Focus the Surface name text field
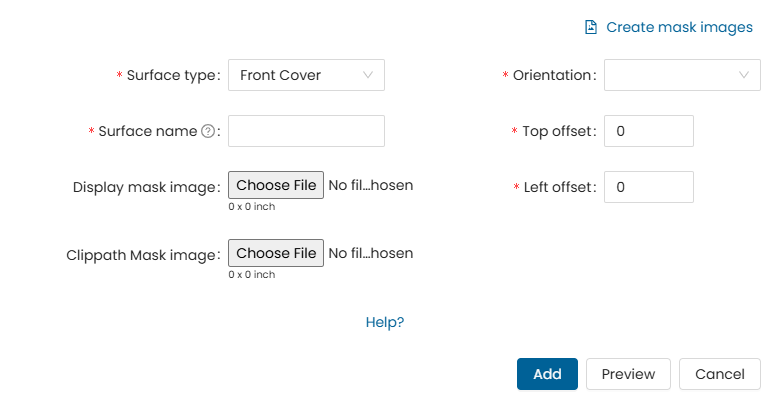Image resolution: width=770 pixels, height=395 pixels. pos(306,131)
